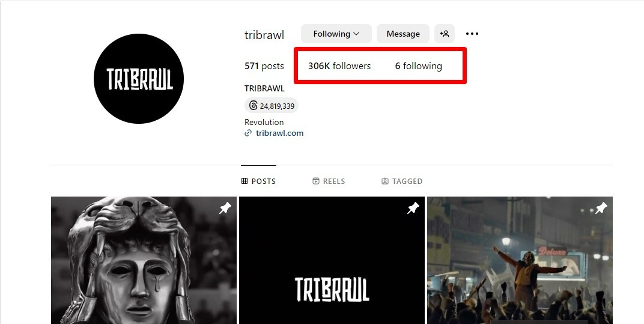The image size is (644, 324).
Task: Open the three-dots more options menu
Action: tap(472, 34)
